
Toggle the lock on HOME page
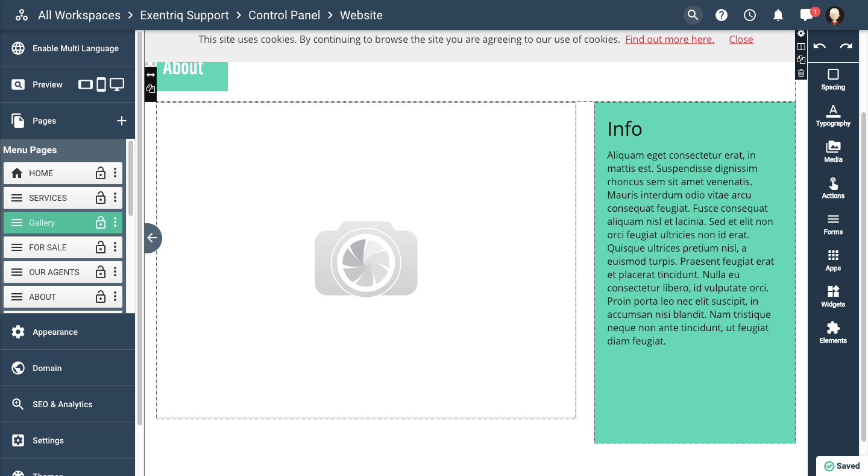point(101,173)
